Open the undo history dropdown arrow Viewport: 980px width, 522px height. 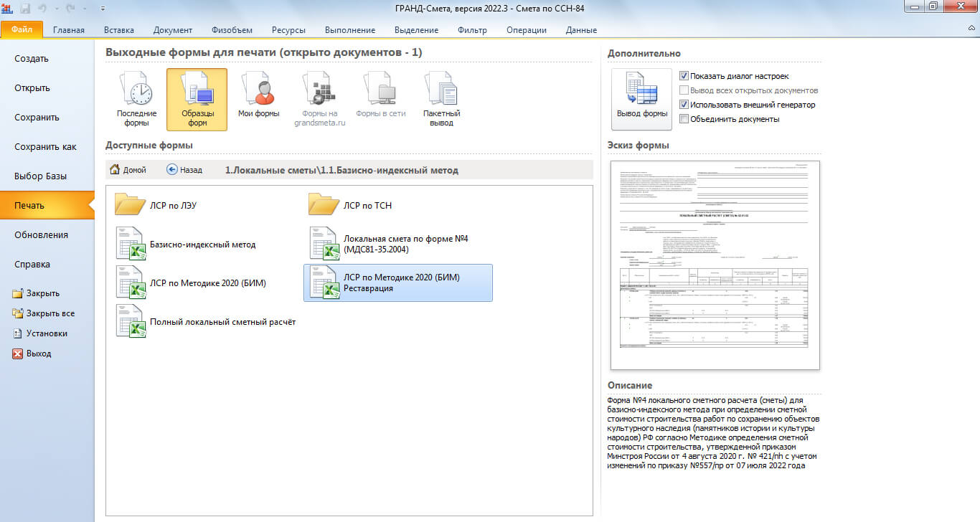tap(56, 8)
